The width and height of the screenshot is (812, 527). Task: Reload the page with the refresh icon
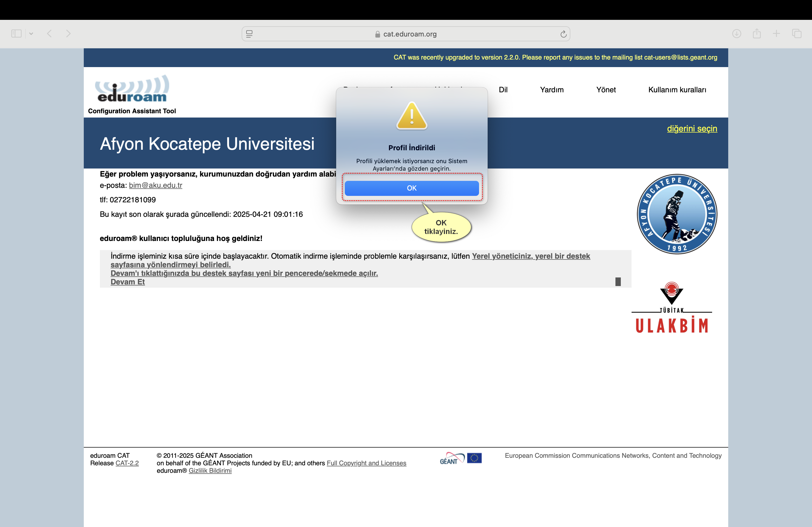point(563,34)
